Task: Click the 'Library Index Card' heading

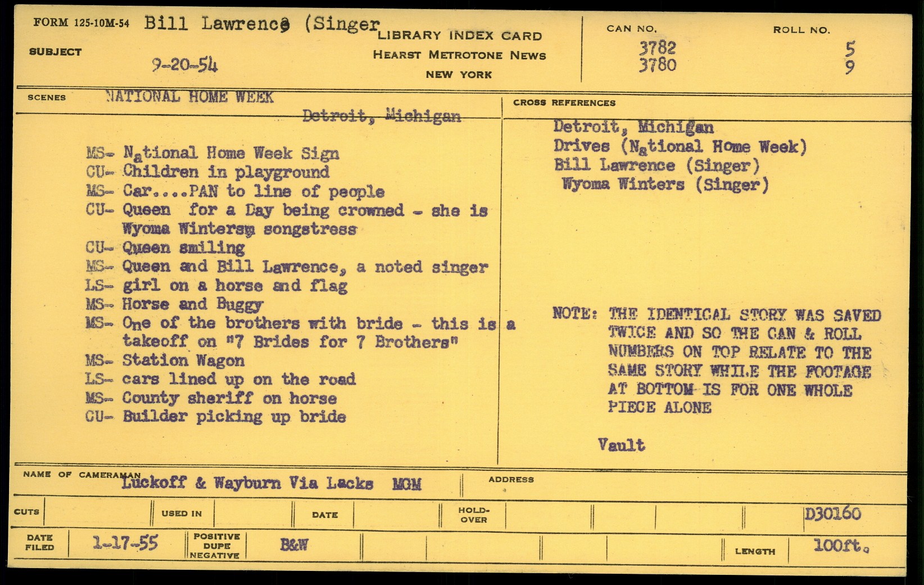Action: [459, 36]
